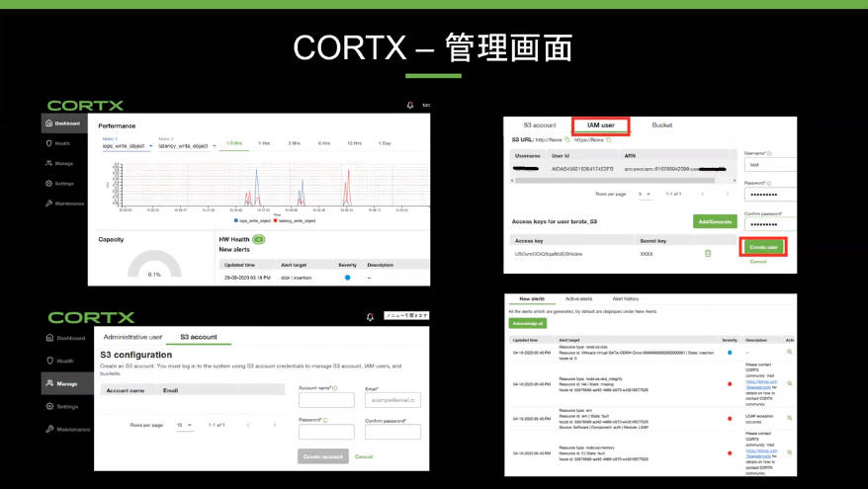
Task: Open Maintenance in the bottom CORTX sidebar
Action: (68, 429)
